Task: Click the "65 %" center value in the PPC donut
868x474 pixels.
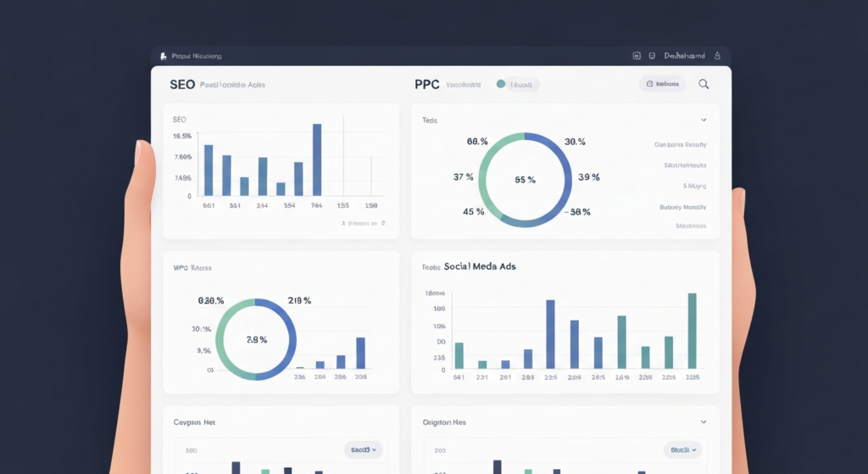Action: point(525,180)
